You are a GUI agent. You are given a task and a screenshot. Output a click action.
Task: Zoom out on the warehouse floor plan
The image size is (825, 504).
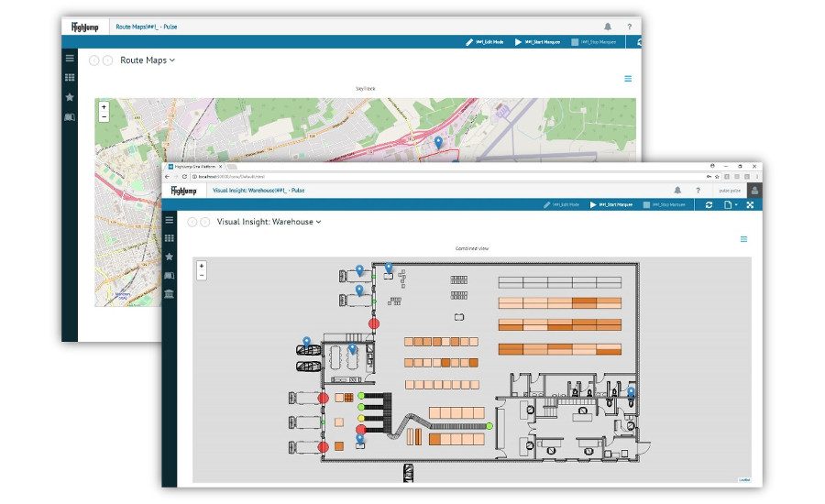202,275
